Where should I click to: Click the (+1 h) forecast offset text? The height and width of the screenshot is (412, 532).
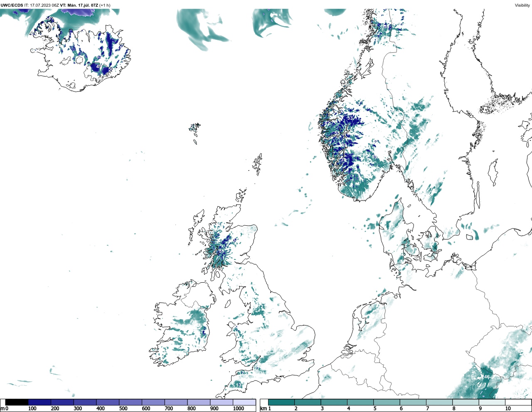(105, 5)
